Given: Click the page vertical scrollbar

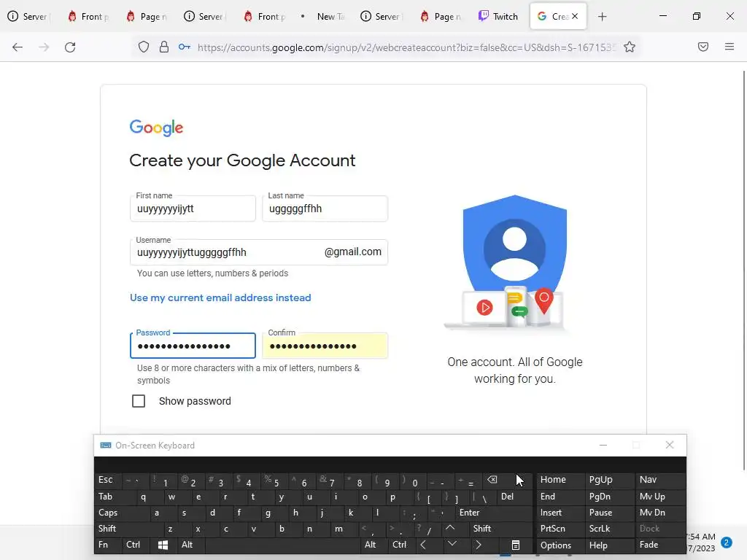Looking at the screenshot, I should pyautogui.click(x=744, y=270).
